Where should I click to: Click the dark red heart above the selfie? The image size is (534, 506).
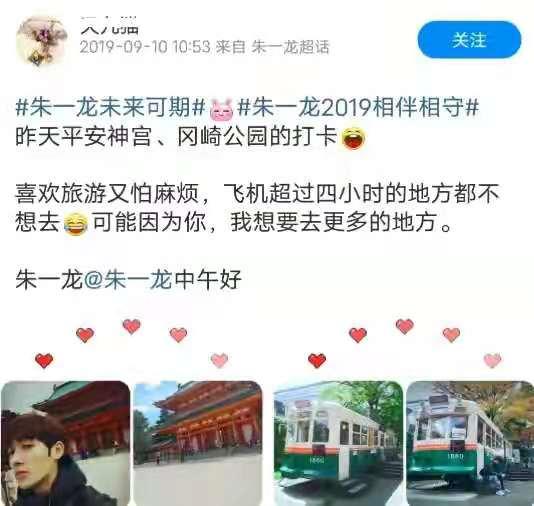tap(44, 360)
